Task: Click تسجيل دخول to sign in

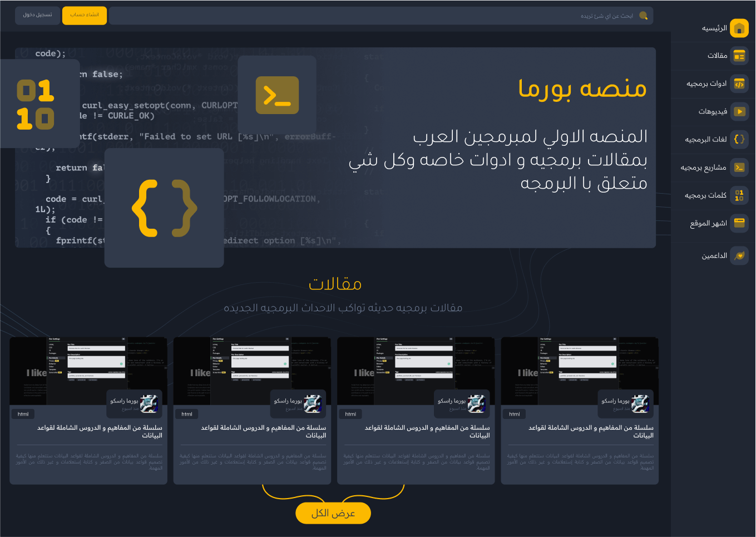Action: point(37,16)
